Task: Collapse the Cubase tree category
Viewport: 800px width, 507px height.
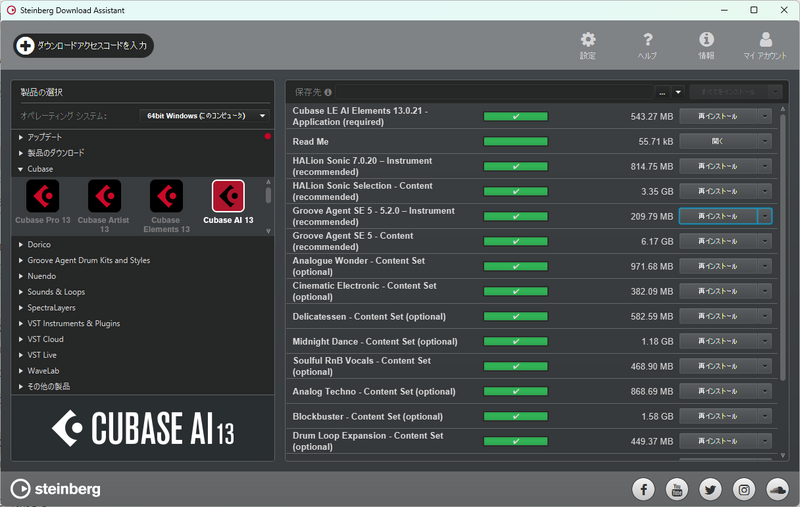Action: pyautogui.click(x=21, y=169)
